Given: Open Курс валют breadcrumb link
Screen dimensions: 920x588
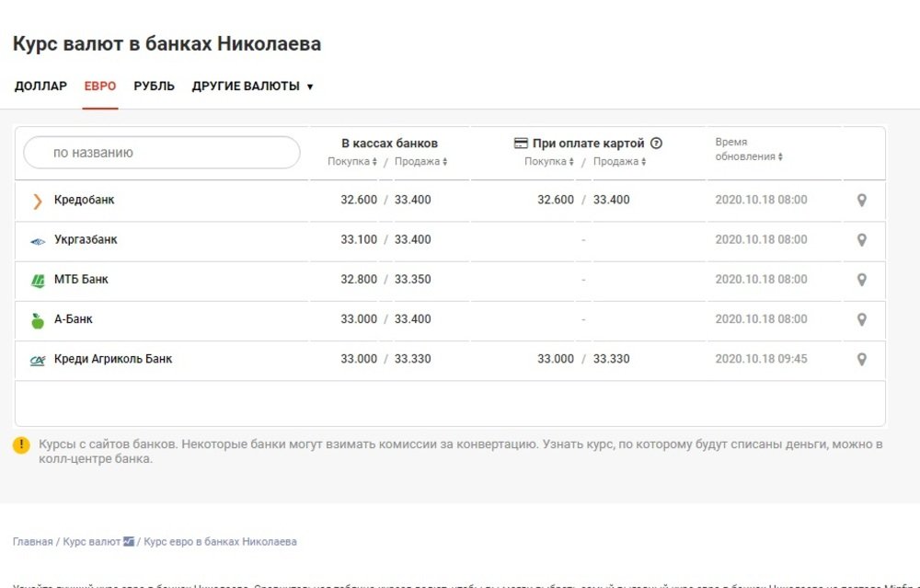Looking at the screenshot, I should click(91, 542).
